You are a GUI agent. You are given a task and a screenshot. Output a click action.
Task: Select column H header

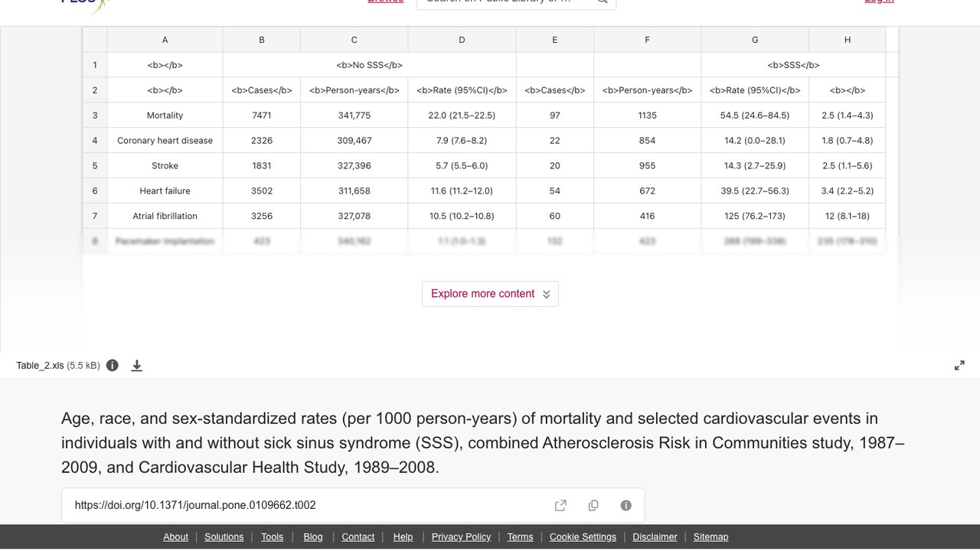pyautogui.click(x=848, y=40)
